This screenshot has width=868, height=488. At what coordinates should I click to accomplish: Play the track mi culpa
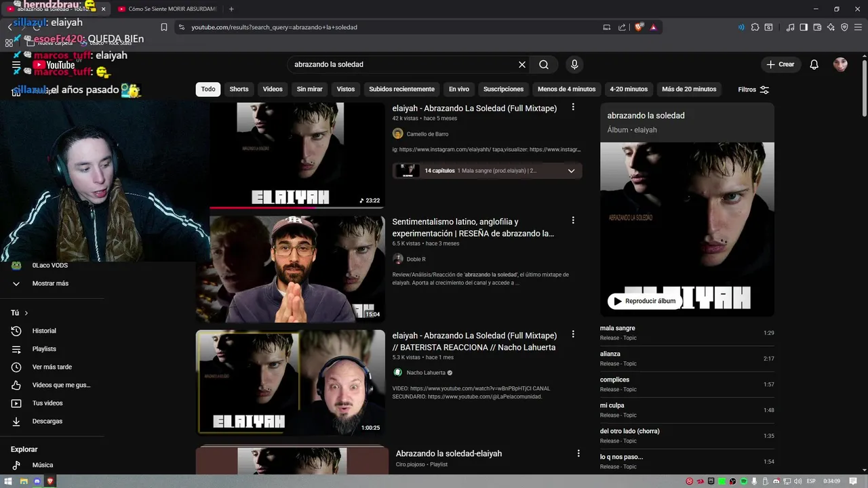687,409
